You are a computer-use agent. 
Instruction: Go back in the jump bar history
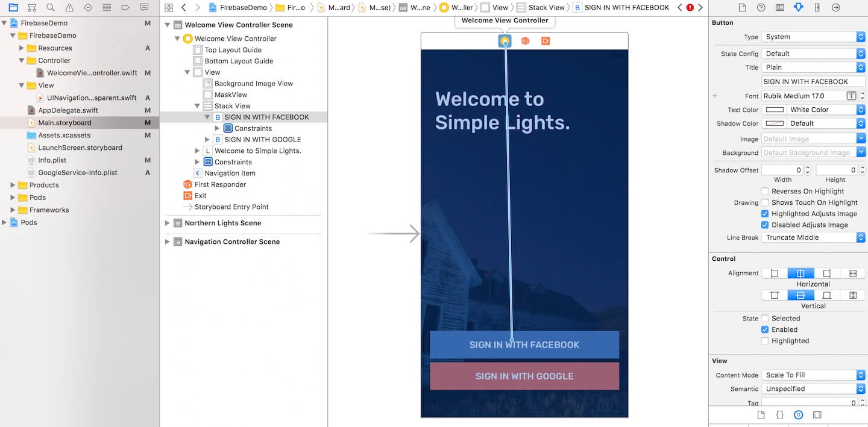tap(184, 7)
